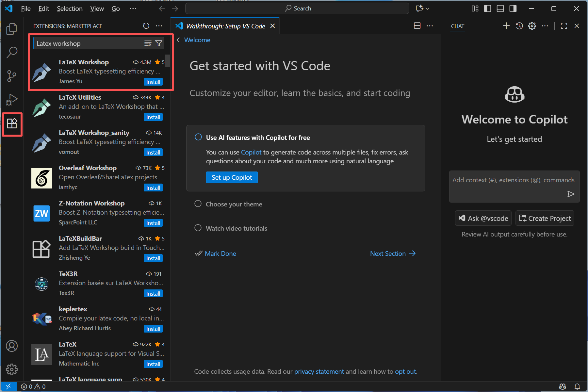Install Overleaf Workshop extension
Image resolution: width=588 pixels, height=392 pixels.
point(153,188)
